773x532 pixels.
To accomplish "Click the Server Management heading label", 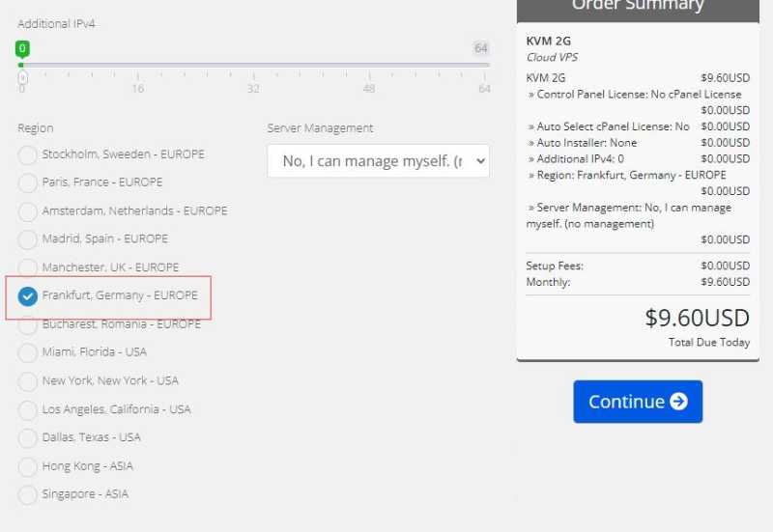I will tap(320, 128).
